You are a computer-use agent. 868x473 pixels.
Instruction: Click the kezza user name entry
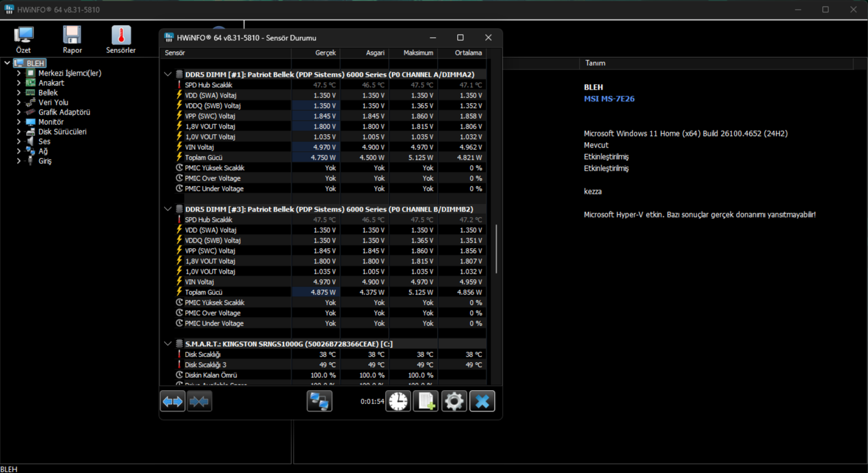click(593, 191)
